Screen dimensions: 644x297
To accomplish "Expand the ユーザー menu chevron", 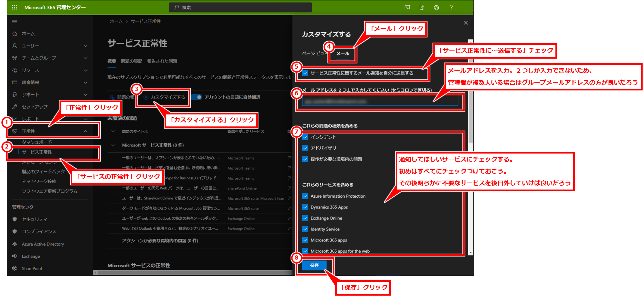I will tap(85, 46).
